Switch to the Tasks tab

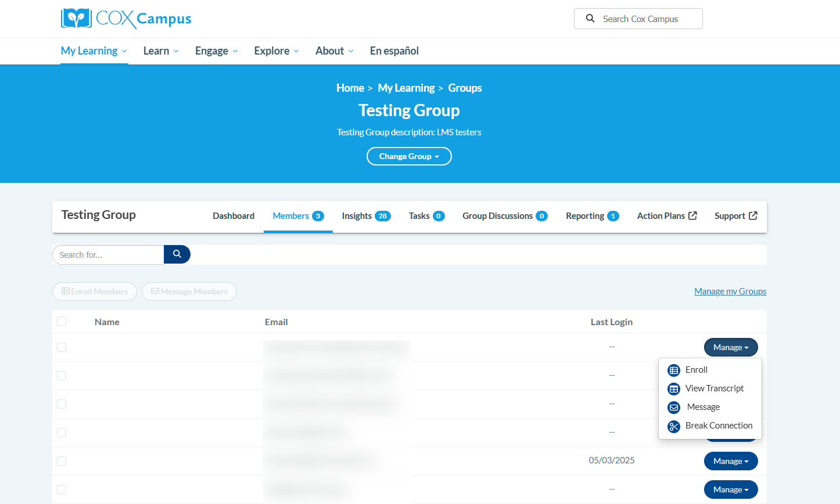point(426,216)
